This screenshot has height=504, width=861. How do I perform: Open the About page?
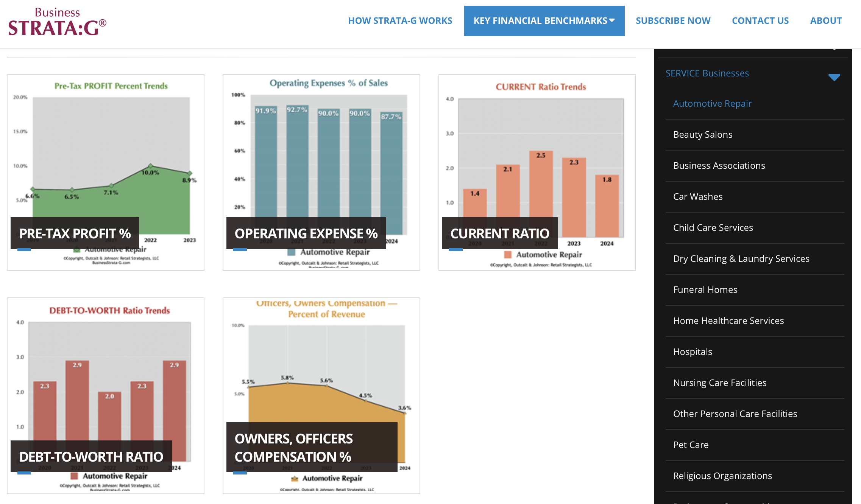(826, 21)
